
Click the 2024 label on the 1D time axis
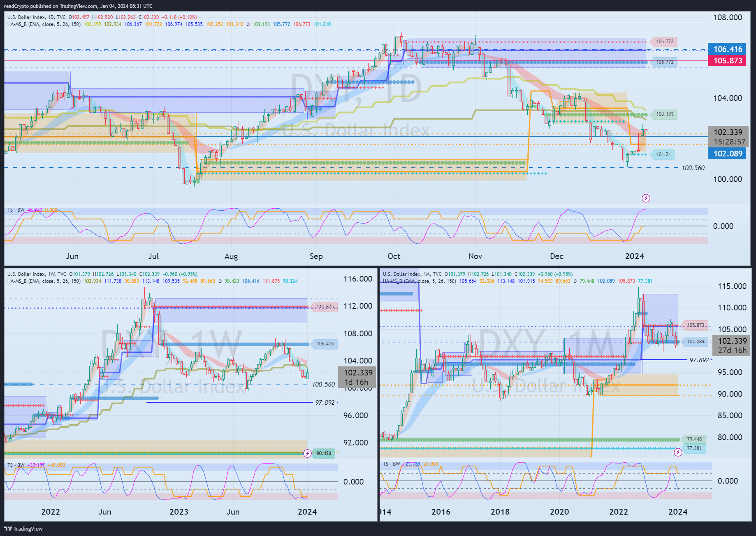634,256
